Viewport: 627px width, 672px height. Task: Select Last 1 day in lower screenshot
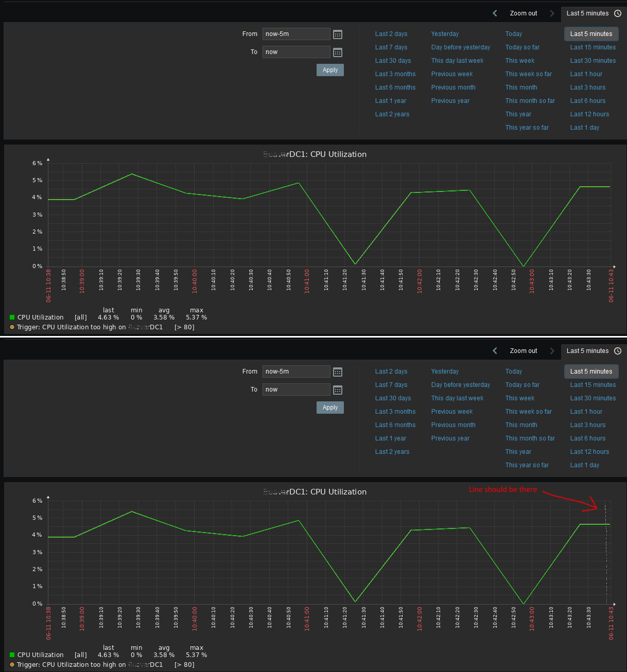pyautogui.click(x=585, y=465)
